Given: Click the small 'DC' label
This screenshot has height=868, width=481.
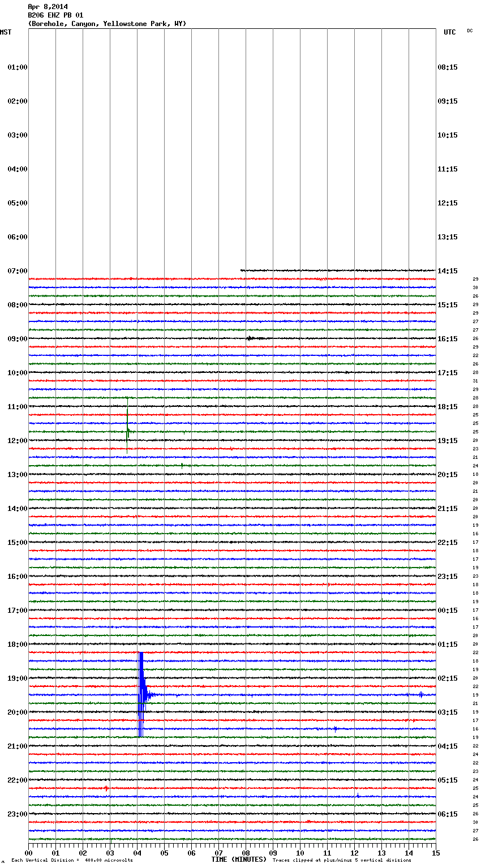Looking at the screenshot, I should pyautogui.click(x=470, y=31).
